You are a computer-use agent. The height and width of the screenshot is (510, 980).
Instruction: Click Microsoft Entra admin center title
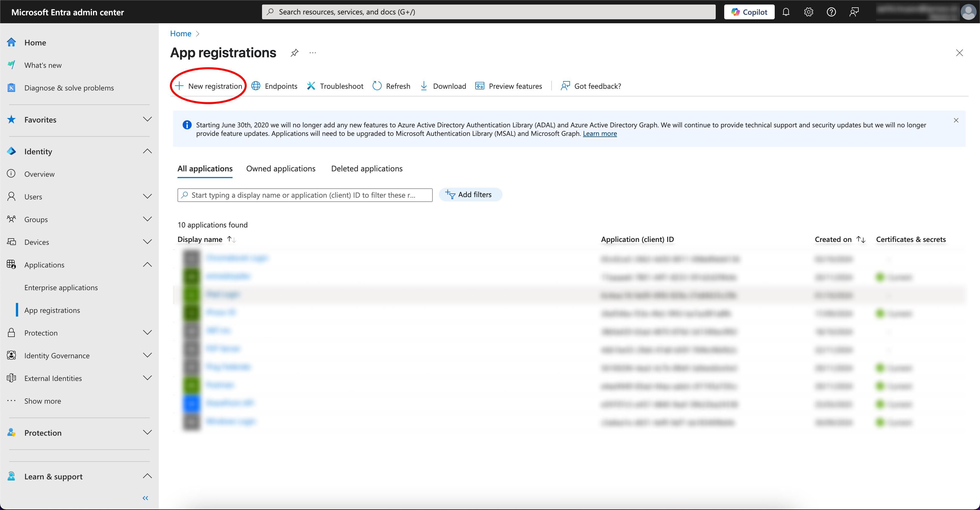[x=68, y=12]
